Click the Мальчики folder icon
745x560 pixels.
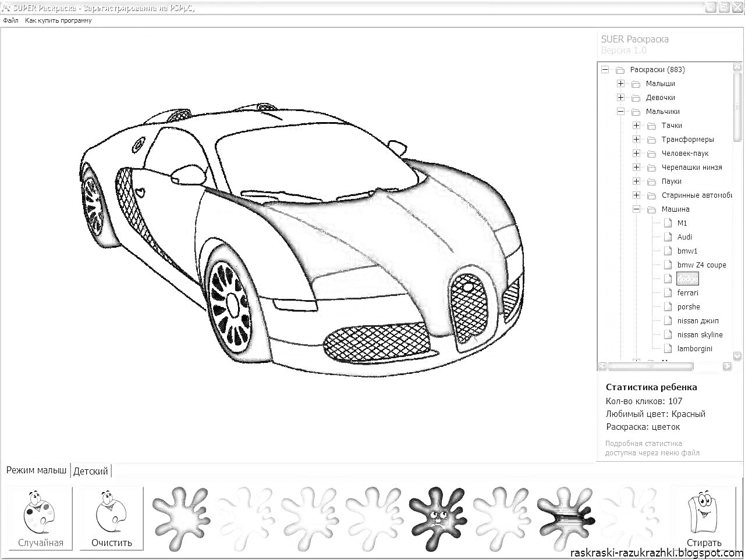pyautogui.click(x=636, y=112)
